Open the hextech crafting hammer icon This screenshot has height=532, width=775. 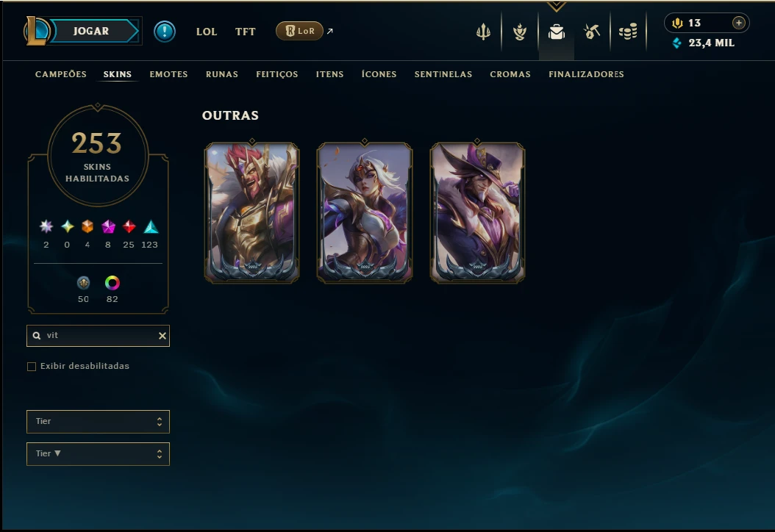coord(592,32)
